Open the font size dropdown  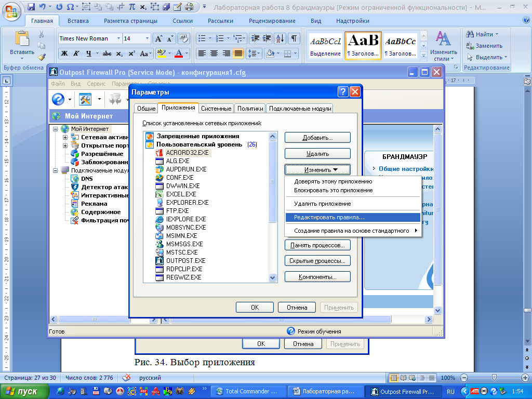pos(147,38)
